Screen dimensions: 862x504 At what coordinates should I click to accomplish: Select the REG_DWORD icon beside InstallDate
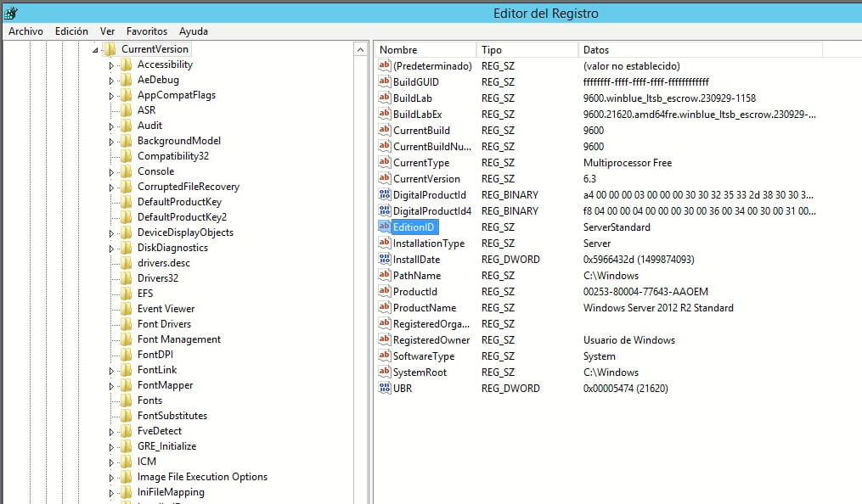(383, 259)
